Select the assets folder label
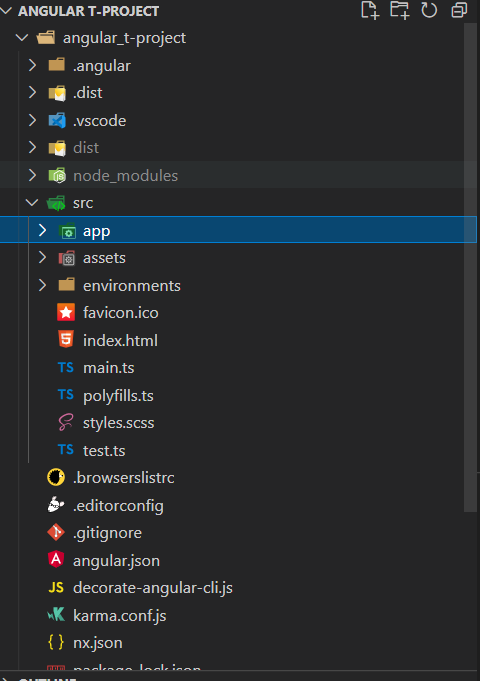Screen dimensions: 480x681 (104, 258)
